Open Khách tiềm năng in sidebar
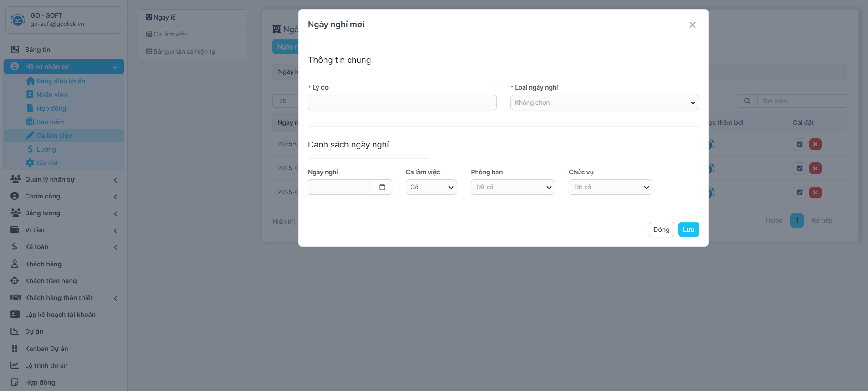The height and width of the screenshot is (391, 868). [51, 281]
